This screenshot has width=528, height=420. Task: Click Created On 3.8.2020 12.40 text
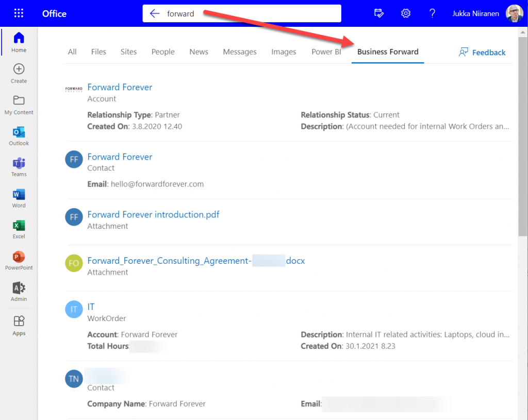coord(135,127)
